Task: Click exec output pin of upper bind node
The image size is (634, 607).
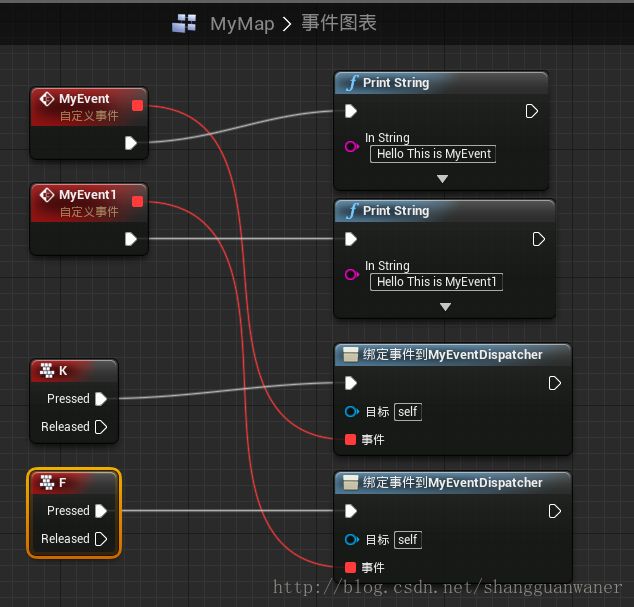Action: [555, 383]
